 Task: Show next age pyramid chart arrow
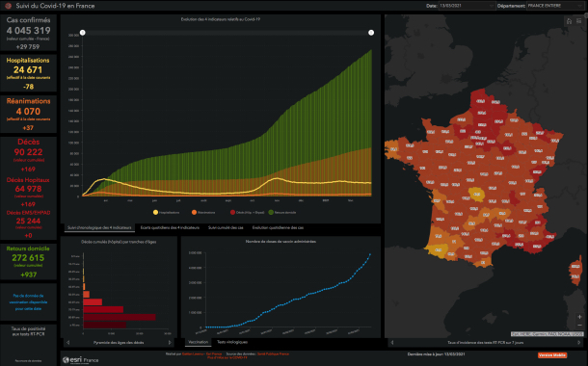pos(170,342)
